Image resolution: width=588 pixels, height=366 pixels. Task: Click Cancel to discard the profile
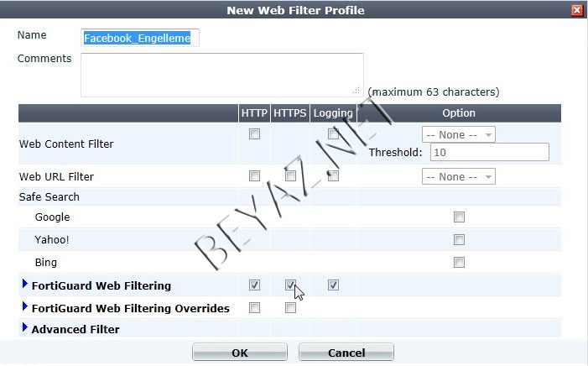click(x=346, y=353)
